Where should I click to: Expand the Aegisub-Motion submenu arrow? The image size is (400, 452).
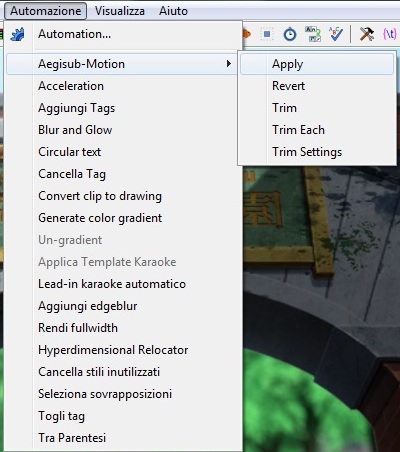point(229,63)
